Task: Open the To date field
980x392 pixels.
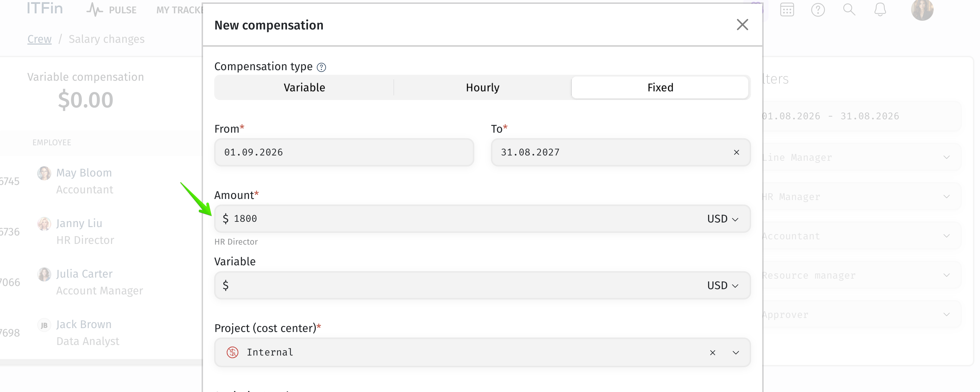Action: pos(620,152)
